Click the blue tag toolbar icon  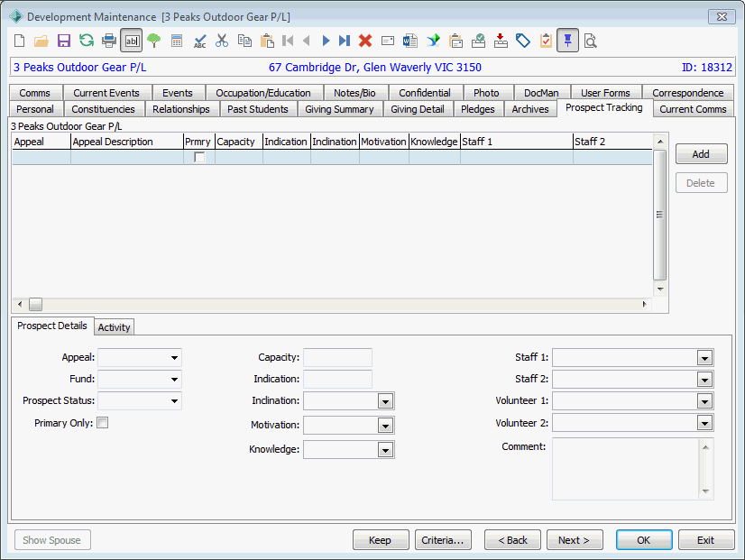(x=523, y=41)
